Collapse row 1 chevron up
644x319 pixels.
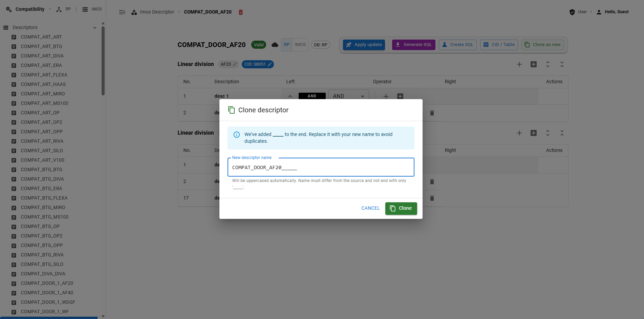290,96
